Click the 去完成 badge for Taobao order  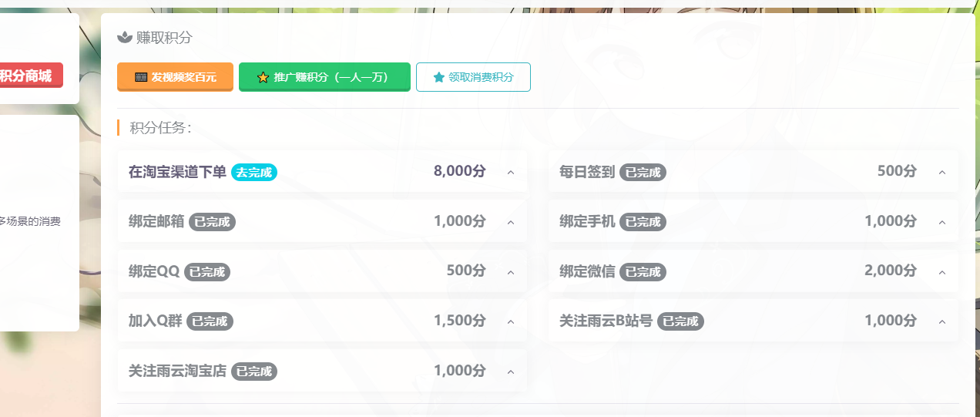(x=254, y=172)
